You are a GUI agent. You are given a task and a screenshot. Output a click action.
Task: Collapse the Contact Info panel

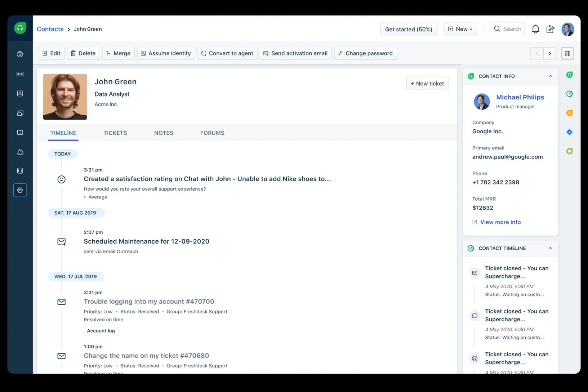[x=550, y=76]
